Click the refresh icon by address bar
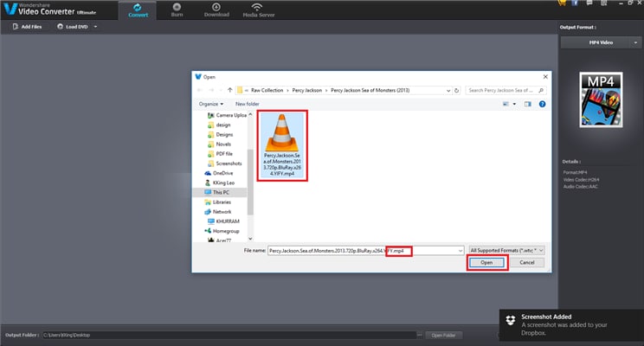Image resolution: width=644 pixels, height=346 pixels. pyautogui.click(x=457, y=90)
